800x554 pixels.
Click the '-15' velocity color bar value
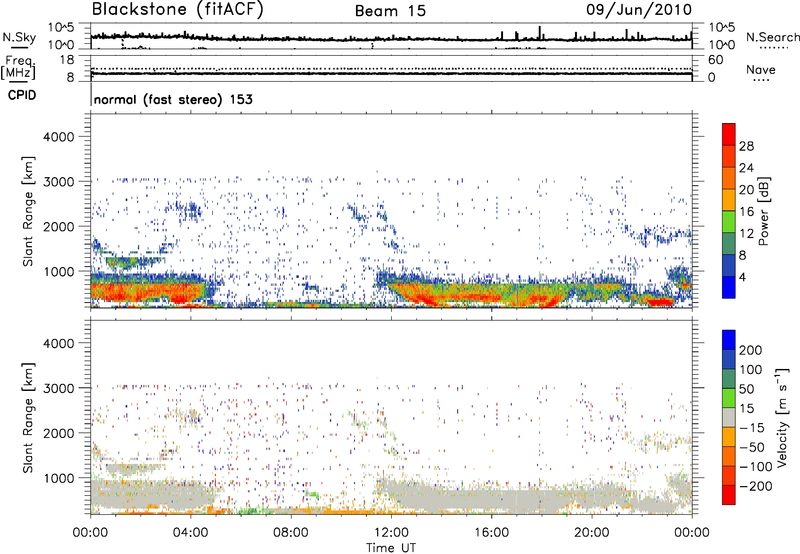point(752,427)
